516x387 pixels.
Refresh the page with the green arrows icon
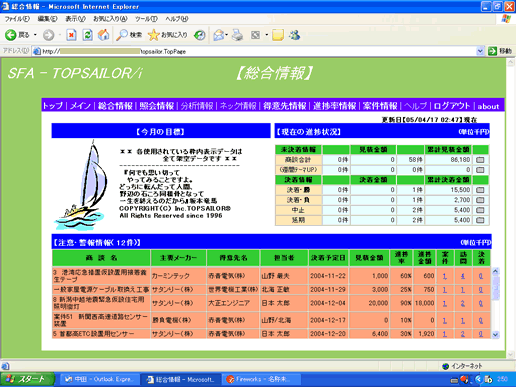point(87,35)
